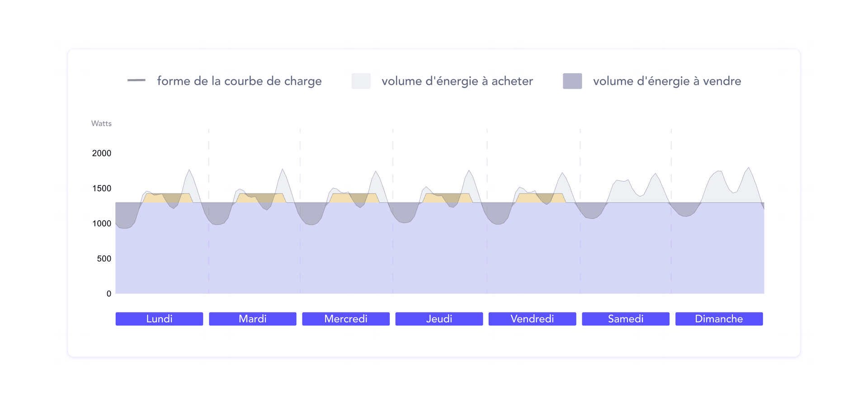868x406 pixels.
Task: Click the 1500 y-axis tick label
Action: (102, 189)
